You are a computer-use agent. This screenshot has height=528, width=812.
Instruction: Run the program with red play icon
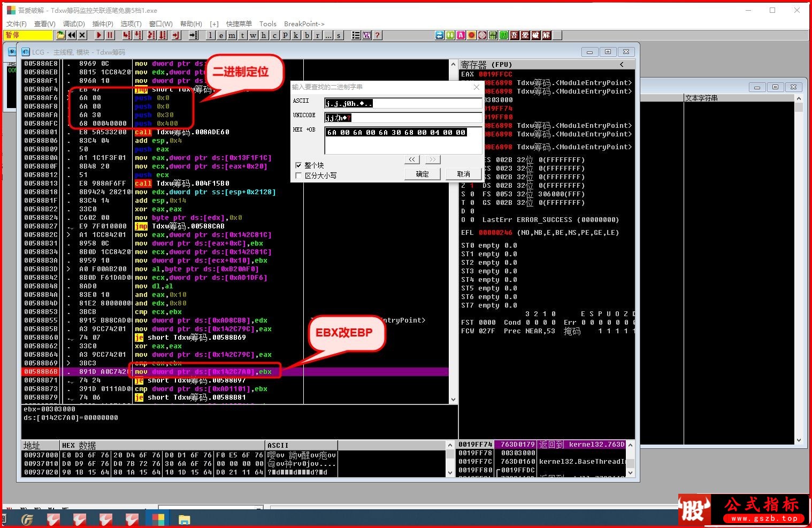(99, 35)
